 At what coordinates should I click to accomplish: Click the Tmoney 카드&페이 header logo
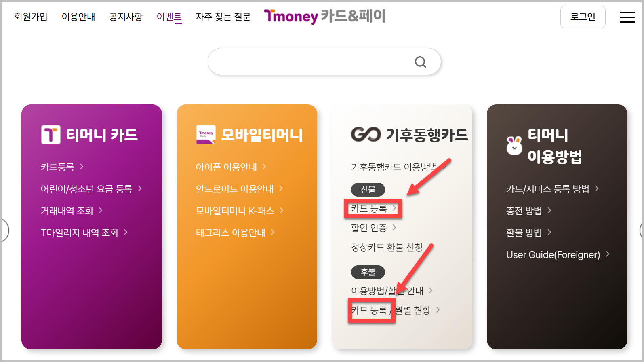(324, 16)
